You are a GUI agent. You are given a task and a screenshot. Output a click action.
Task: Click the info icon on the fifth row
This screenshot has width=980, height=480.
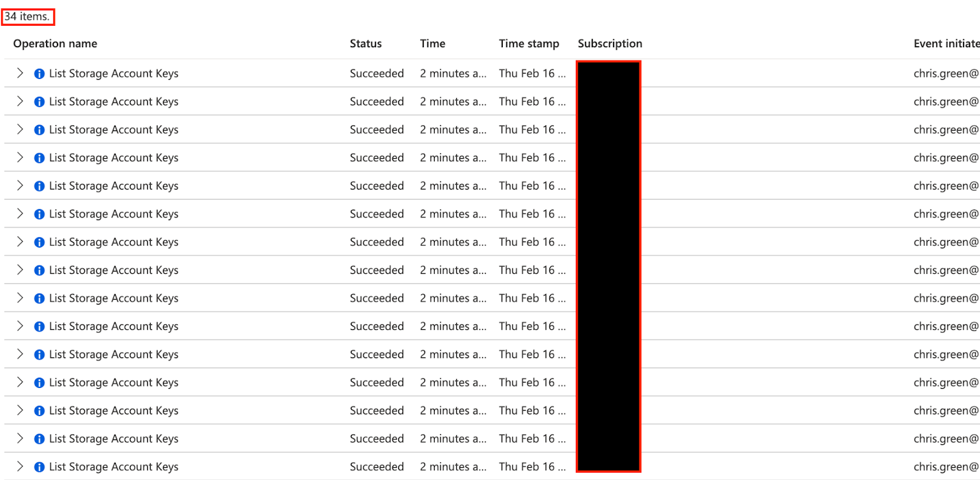click(x=39, y=186)
